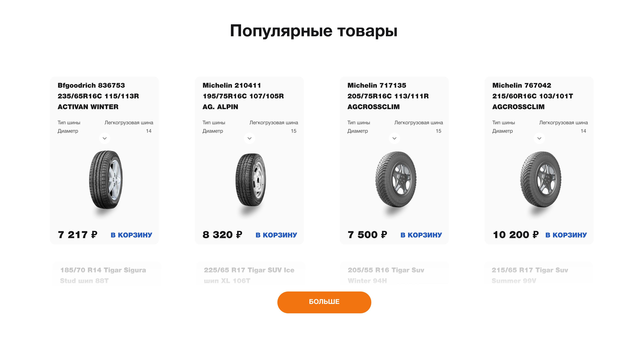Open faded Tigar Suv Summer 99V title
Screen dimensions: 644x360
[530, 275]
